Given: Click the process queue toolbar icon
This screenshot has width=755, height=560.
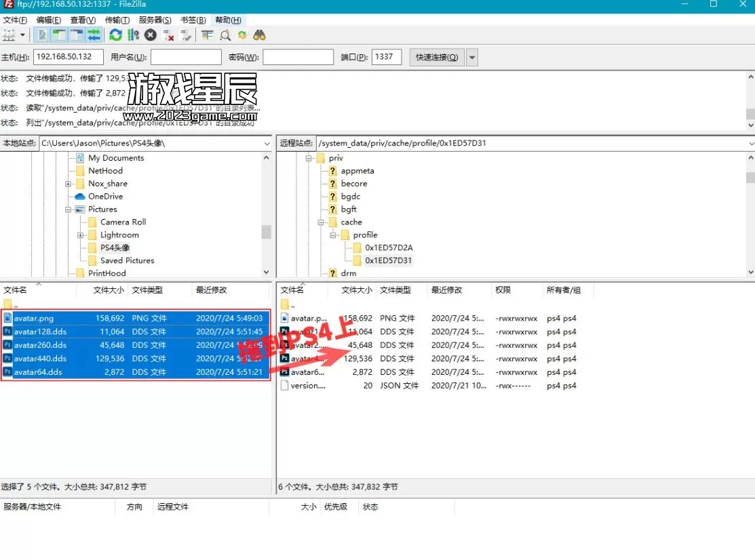Looking at the screenshot, I should tap(133, 35).
